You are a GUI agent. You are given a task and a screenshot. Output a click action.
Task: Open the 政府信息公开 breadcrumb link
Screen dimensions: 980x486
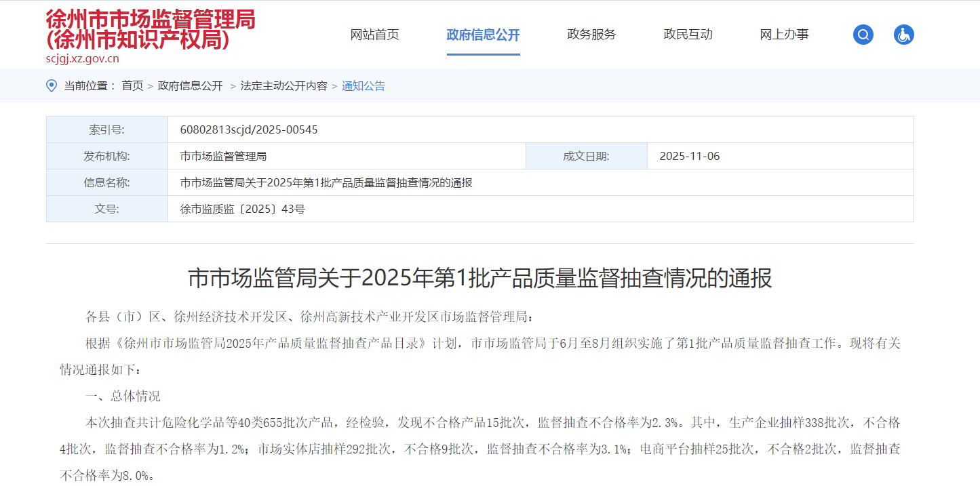pos(191,86)
